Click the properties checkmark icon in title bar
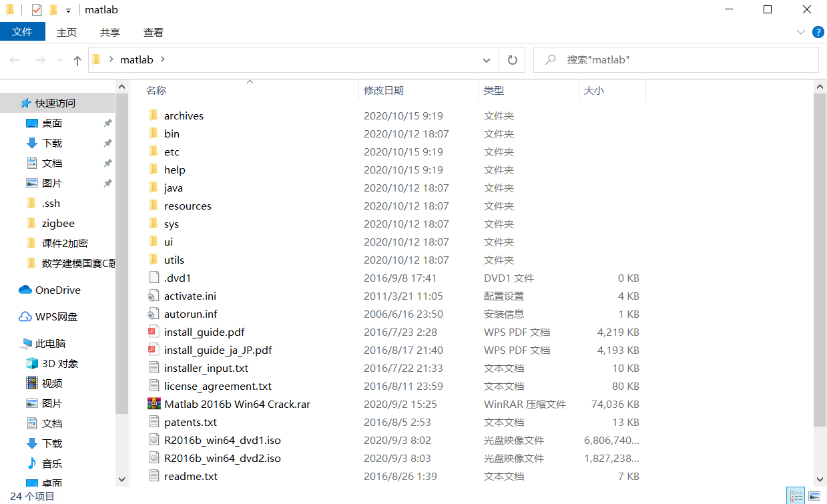This screenshot has height=504, width=827. click(x=37, y=10)
